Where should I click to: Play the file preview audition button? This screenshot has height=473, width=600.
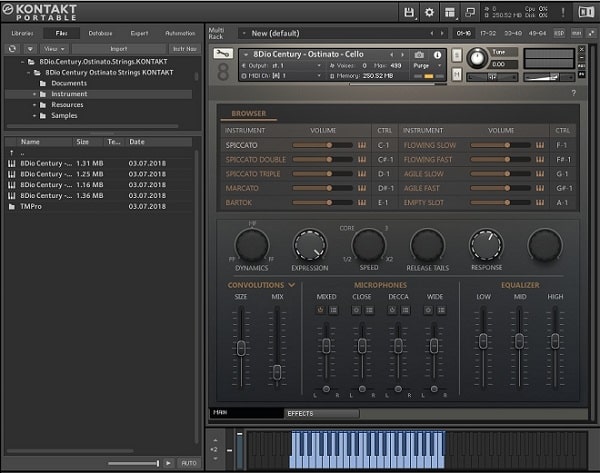tap(168, 463)
